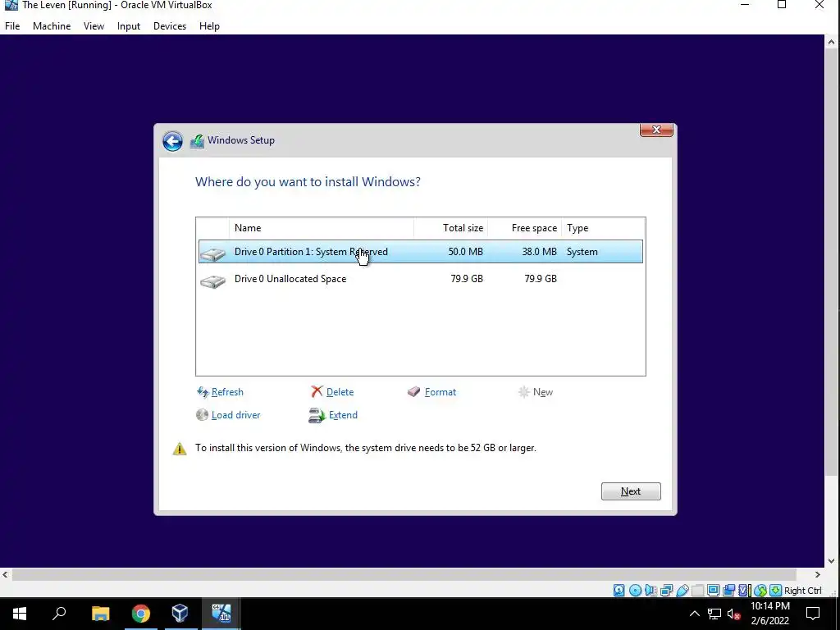Viewport: 840px width, 630px height.
Task: Click the horizontal scrollbar right arrow
Action: pyautogui.click(x=818, y=574)
